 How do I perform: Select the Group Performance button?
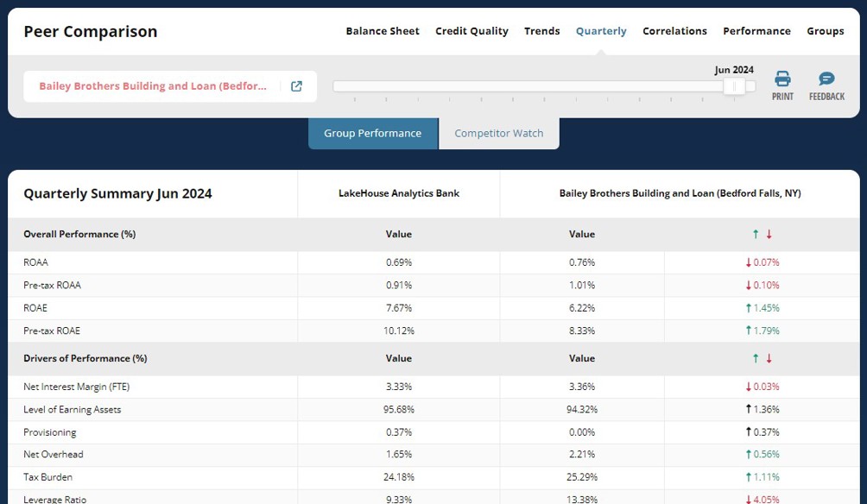(373, 133)
